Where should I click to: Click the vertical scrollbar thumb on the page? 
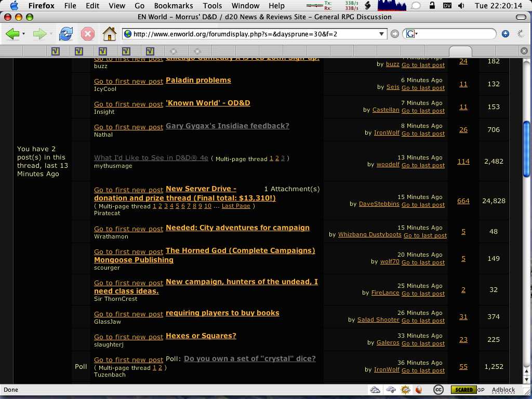pos(526,149)
